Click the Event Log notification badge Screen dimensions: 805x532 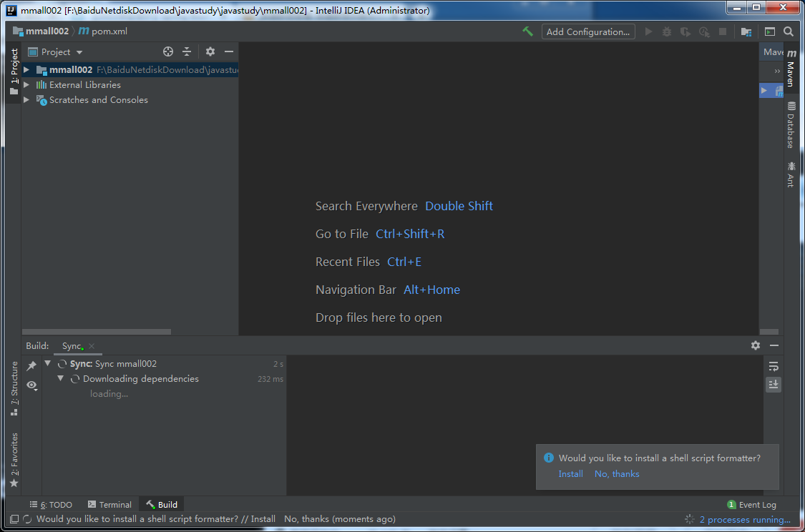click(731, 505)
